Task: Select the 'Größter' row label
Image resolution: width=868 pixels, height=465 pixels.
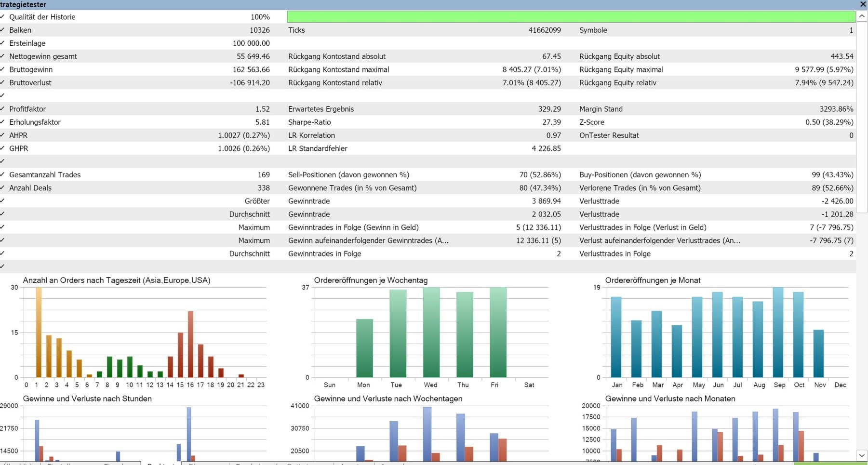Action: pyautogui.click(x=257, y=201)
